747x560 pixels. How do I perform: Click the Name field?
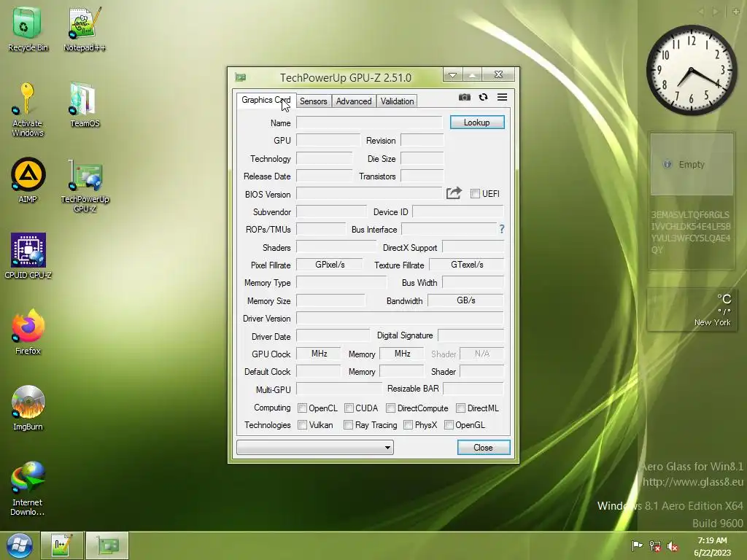[x=370, y=122]
